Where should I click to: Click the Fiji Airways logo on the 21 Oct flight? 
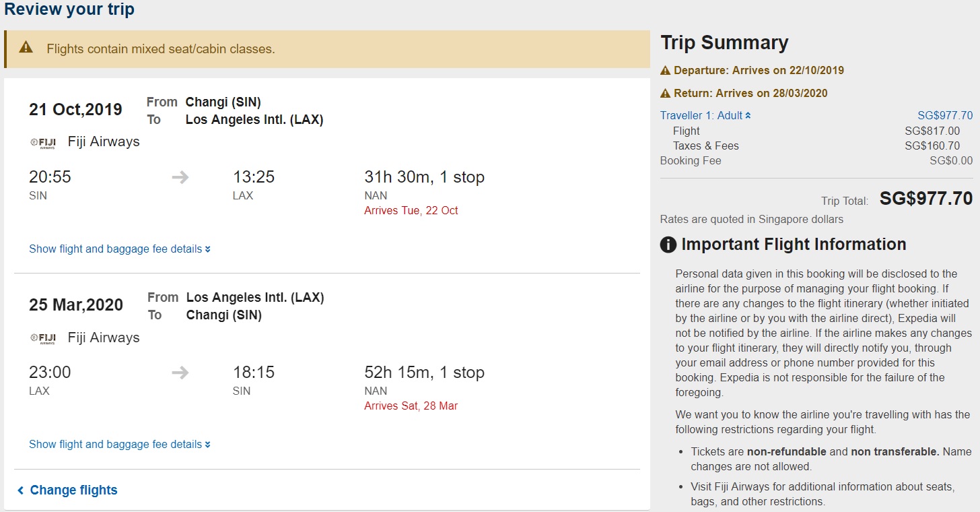43,142
